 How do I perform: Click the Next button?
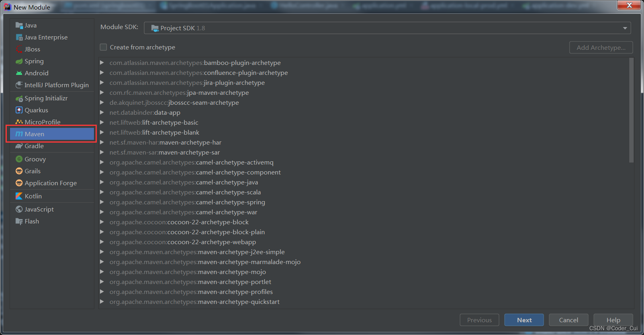click(x=524, y=320)
